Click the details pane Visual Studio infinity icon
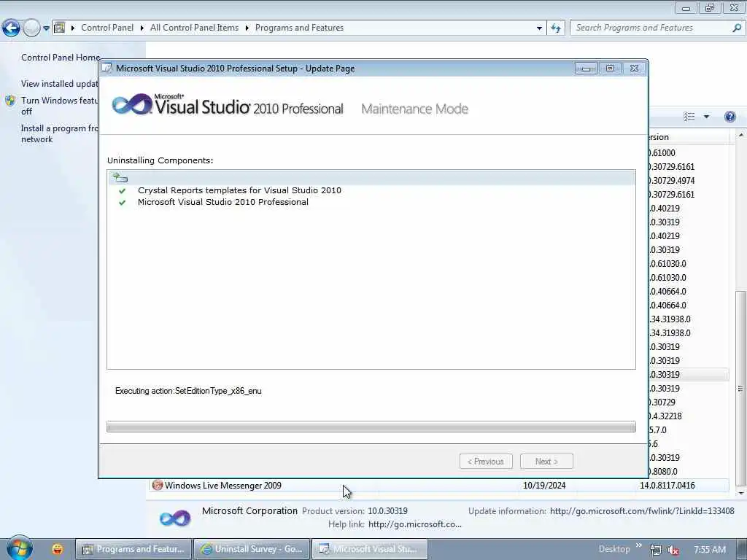Viewport: 747px width, 560px height. click(x=175, y=518)
